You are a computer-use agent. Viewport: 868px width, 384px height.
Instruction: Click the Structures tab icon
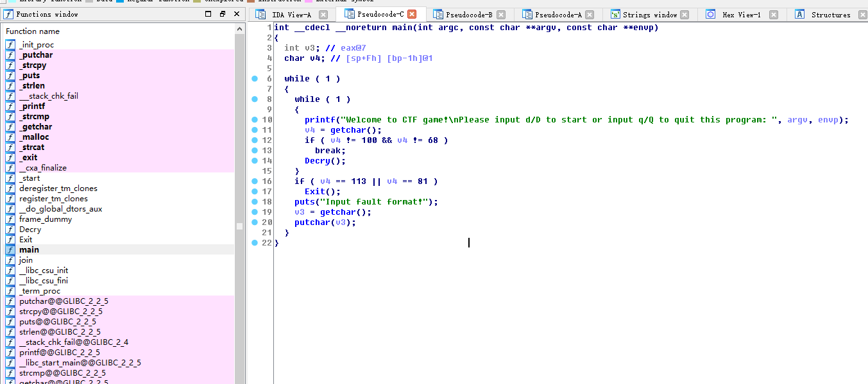click(x=800, y=15)
